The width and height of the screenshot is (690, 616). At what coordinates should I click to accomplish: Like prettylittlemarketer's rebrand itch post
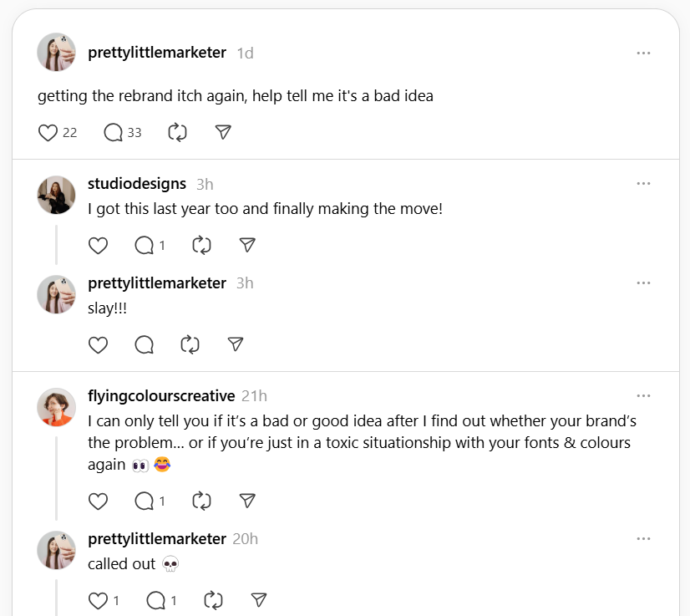[x=48, y=132]
